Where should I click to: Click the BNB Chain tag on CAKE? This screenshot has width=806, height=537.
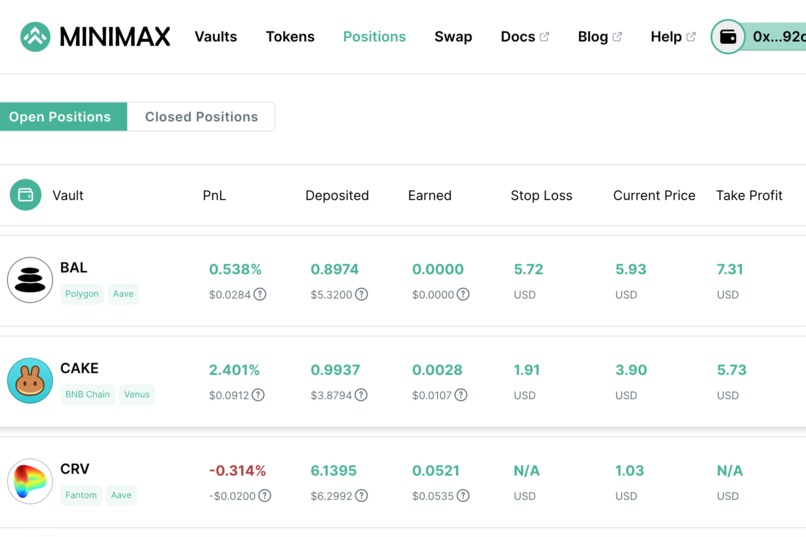tap(87, 395)
